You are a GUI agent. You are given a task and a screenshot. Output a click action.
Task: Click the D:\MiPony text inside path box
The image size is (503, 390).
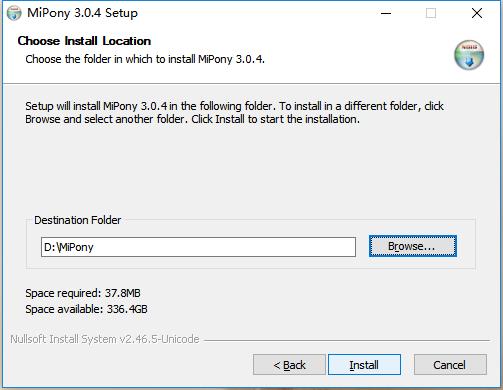pos(69,247)
